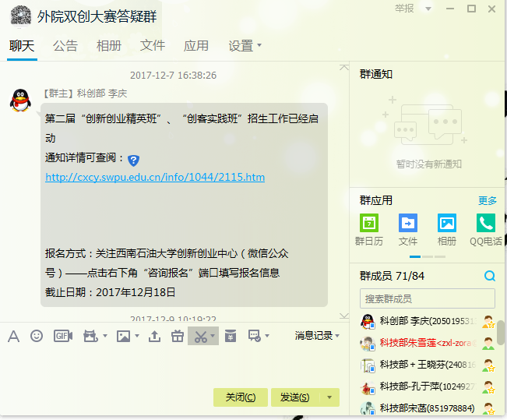Click the 搜索群成员 search field
The width and height of the screenshot is (507, 420).
click(x=427, y=298)
